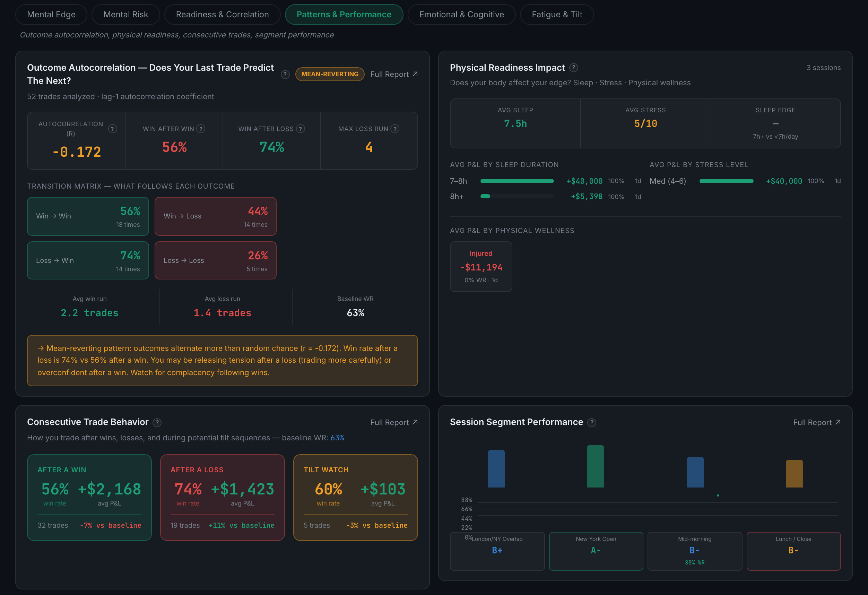Screen dimensions: 868x595
Task: Select the New York Open segment card
Action: click(x=596, y=551)
